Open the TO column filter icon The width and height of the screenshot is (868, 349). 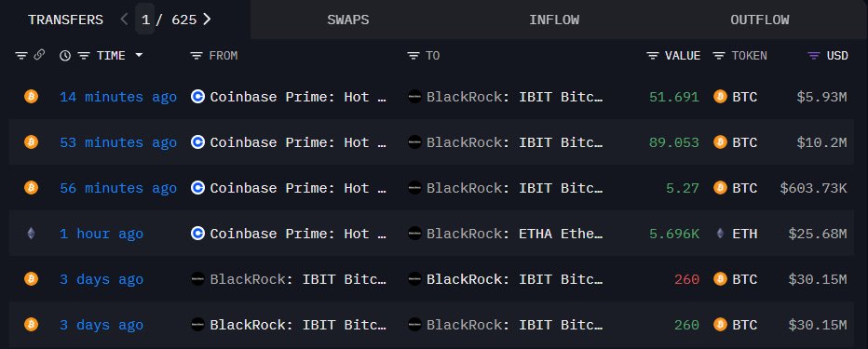click(414, 55)
